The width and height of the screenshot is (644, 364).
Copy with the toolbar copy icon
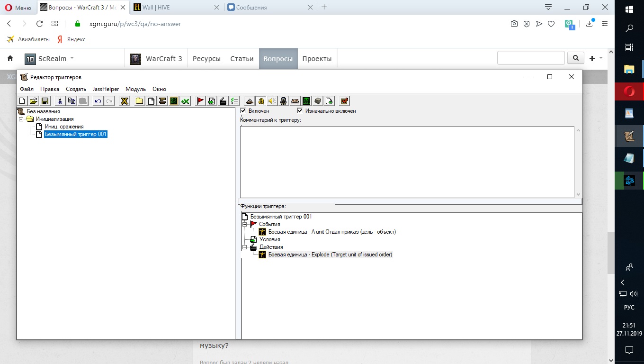pos(72,100)
